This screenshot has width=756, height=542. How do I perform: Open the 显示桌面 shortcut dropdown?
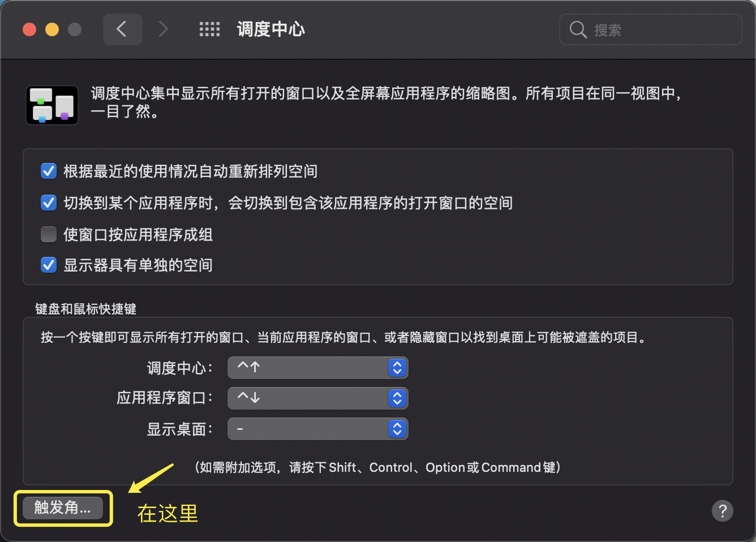(317, 429)
